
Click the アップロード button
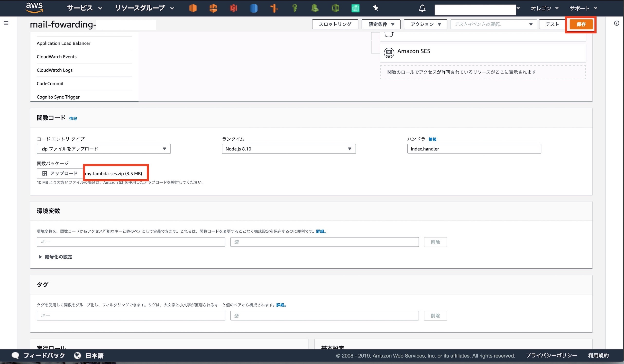[x=60, y=173]
